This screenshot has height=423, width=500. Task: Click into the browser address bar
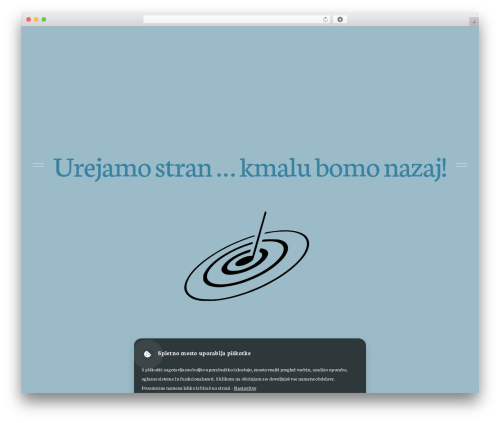pyautogui.click(x=237, y=20)
